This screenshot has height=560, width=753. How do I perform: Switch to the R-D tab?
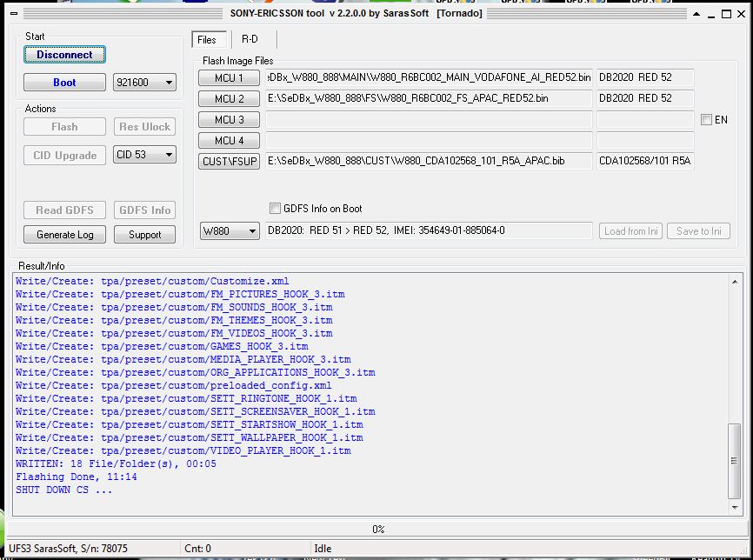click(x=250, y=39)
